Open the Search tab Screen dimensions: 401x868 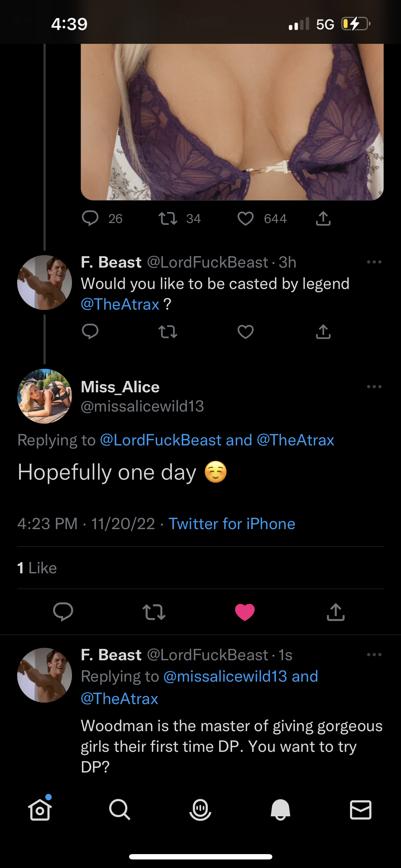[x=120, y=810]
